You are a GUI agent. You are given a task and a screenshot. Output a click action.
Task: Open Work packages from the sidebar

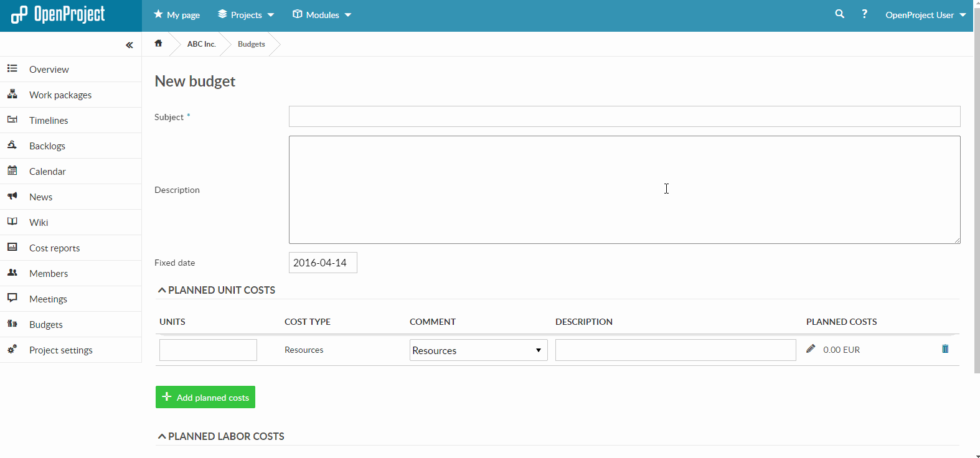[x=60, y=95]
